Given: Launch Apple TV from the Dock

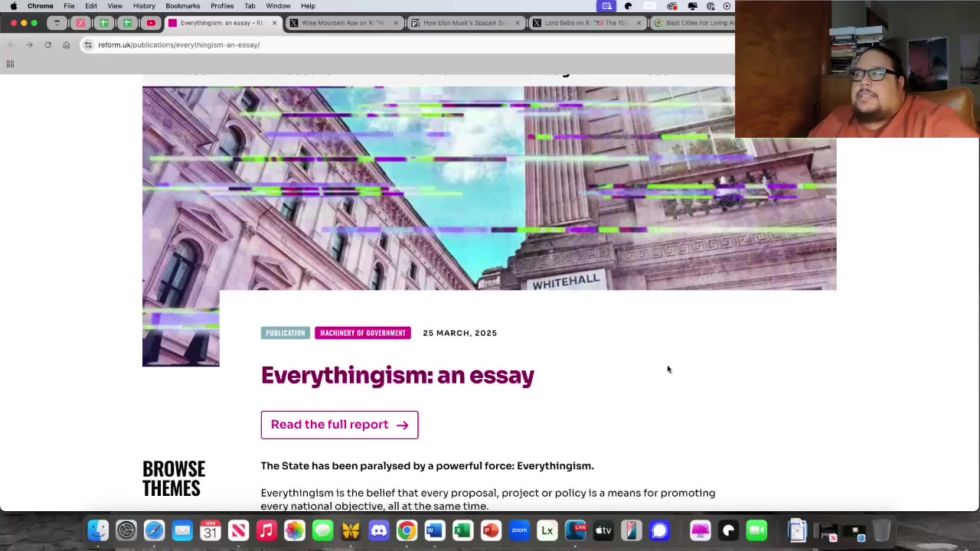Looking at the screenshot, I should tap(603, 530).
